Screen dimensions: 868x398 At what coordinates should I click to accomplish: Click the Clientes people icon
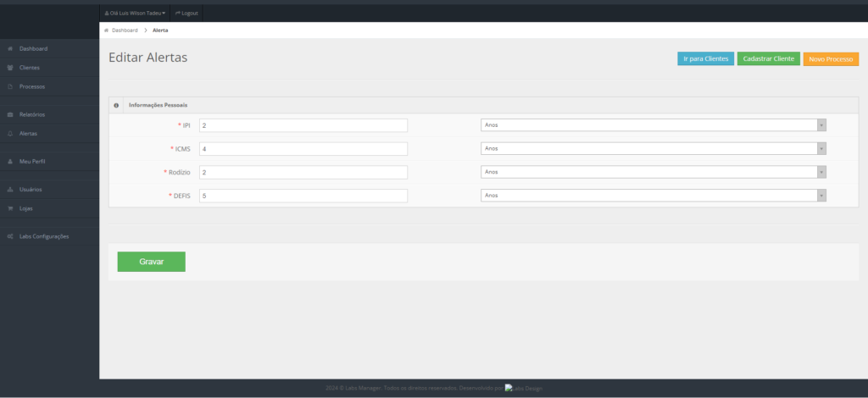(x=9, y=68)
